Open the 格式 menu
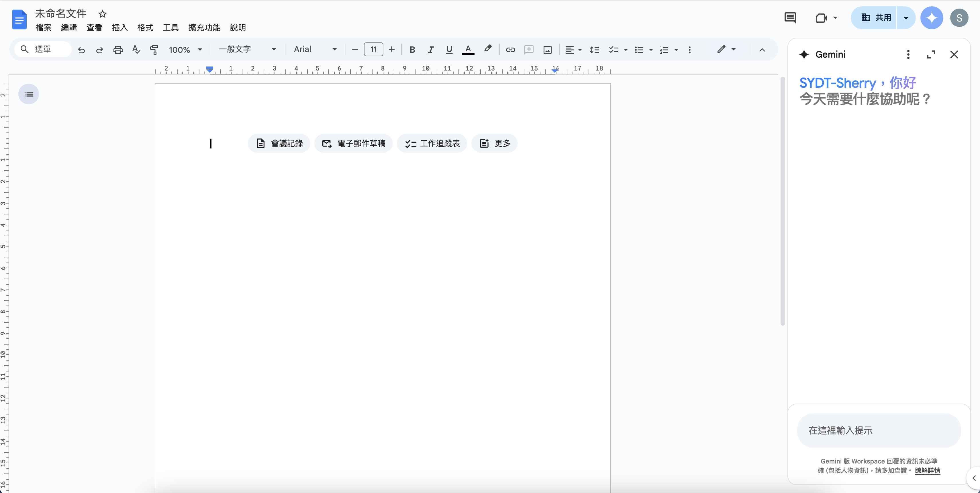The width and height of the screenshot is (980, 493). click(x=145, y=28)
